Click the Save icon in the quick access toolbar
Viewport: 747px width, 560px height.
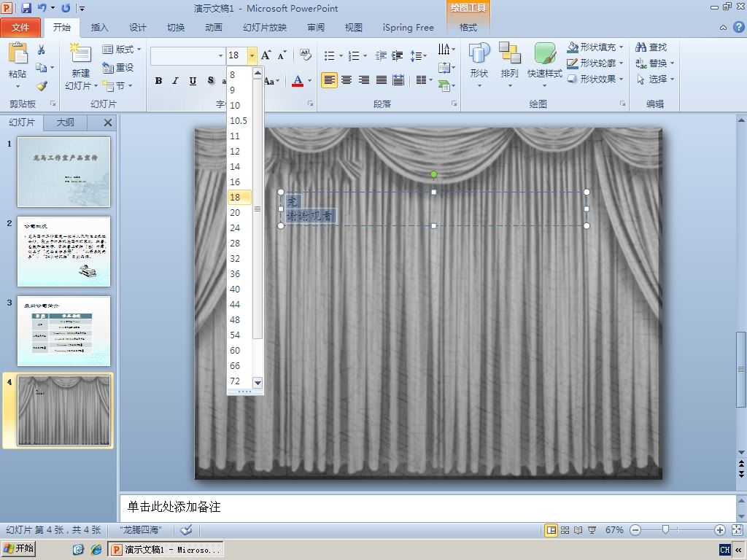(x=26, y=8)
